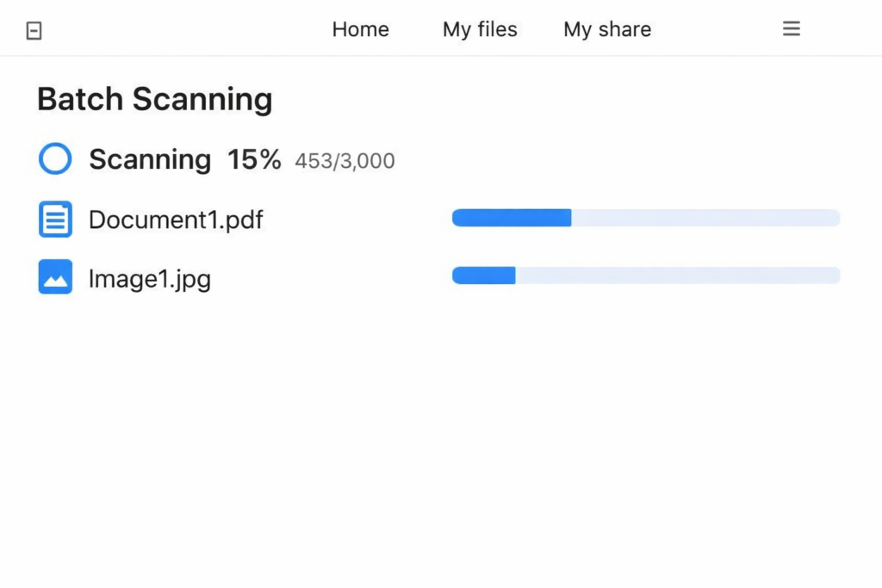This screenshot has height=588, width=882.
Task: Select the Document1.pdf file name
Action: tap(176, 220)
